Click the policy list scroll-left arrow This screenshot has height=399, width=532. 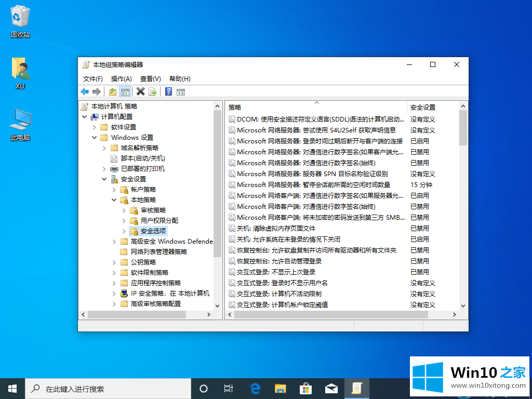[230, 314]
